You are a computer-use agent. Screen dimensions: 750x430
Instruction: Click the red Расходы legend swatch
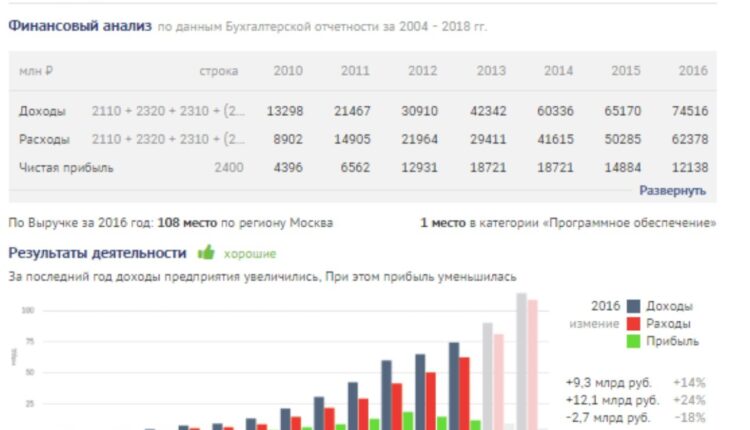634,324
